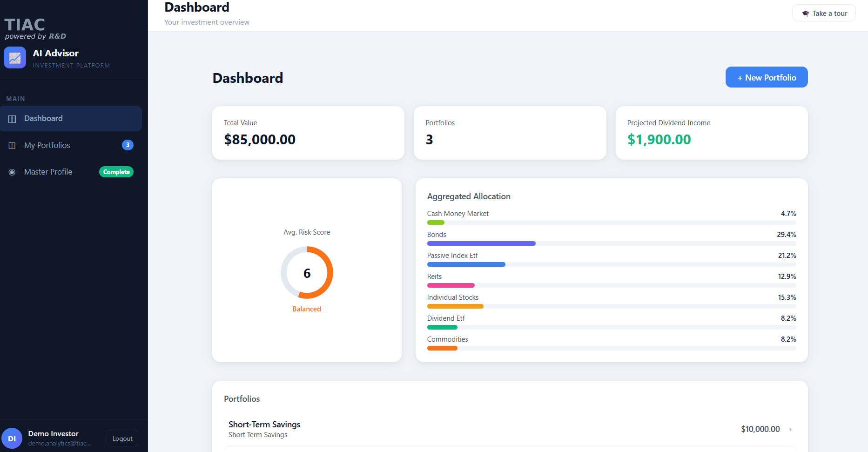Image resolution: width=868 pixels, height=452 pixels.
Task: Click the demo.analytics email text
Action: click(x=60, y=444)
